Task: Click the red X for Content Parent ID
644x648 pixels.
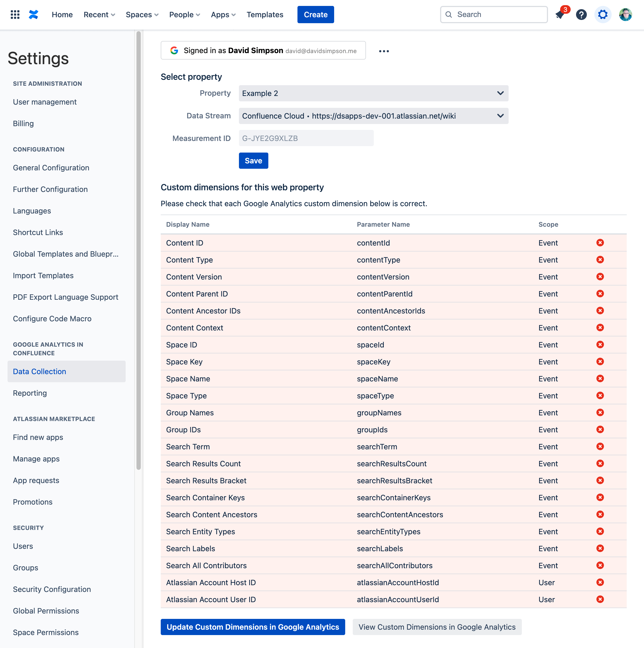Action: 600,294
